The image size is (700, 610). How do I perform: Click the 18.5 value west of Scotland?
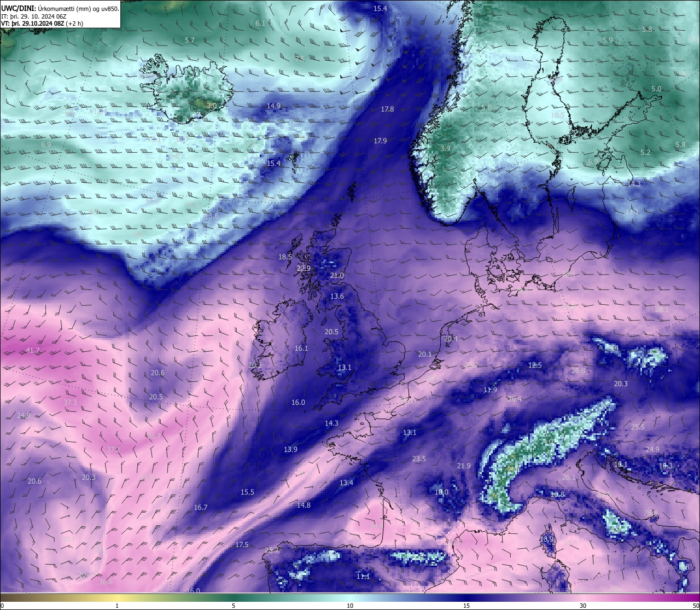tap(285, 257)
